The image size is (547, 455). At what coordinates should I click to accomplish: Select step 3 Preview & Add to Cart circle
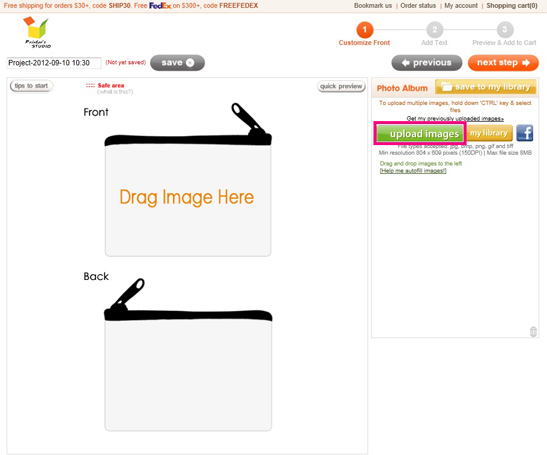click(504, 30)
